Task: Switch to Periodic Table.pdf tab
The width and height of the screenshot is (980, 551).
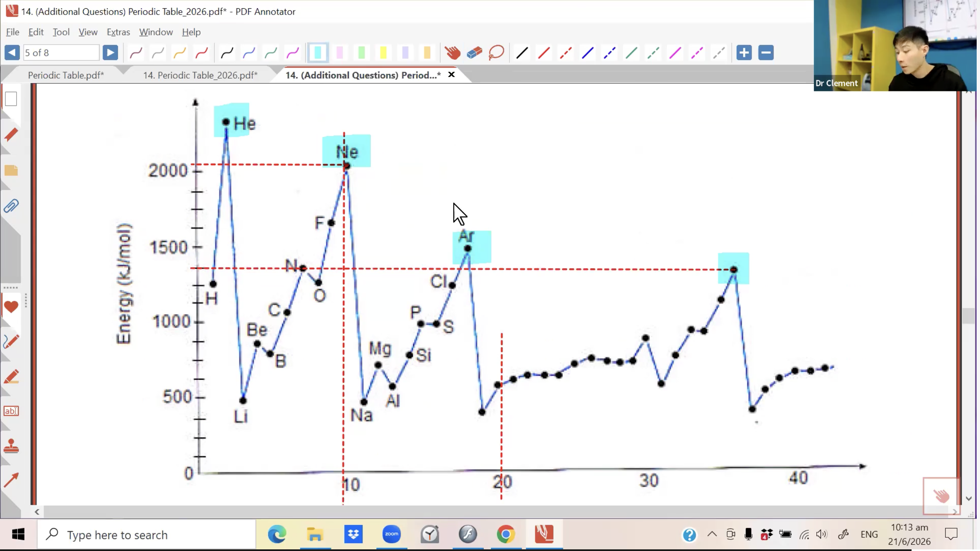Action: pos(66,75)
